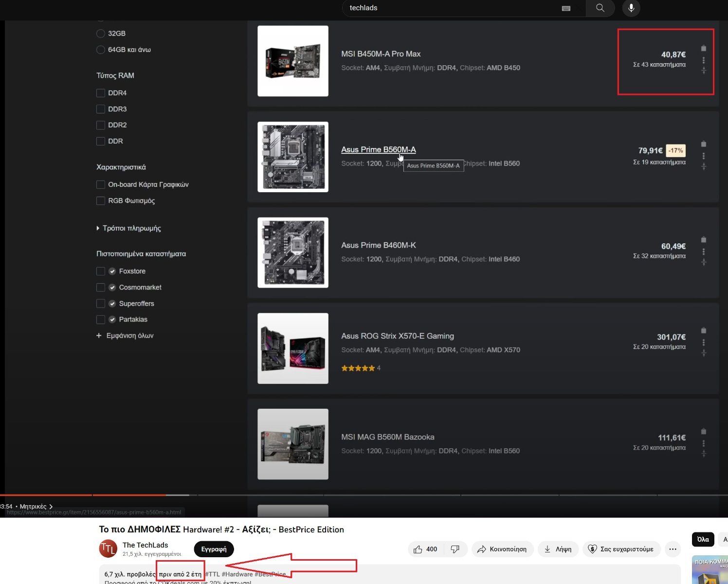Click the Κοινοποίηση share button
This screenshot has height=584, width=728.
pyautogui.click(x=502, y=549)
